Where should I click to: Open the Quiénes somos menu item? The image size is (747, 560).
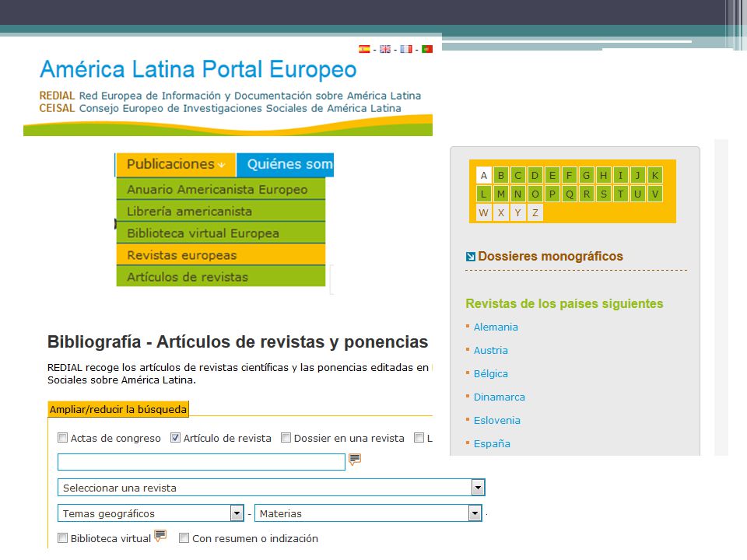[x=286, y=164]
